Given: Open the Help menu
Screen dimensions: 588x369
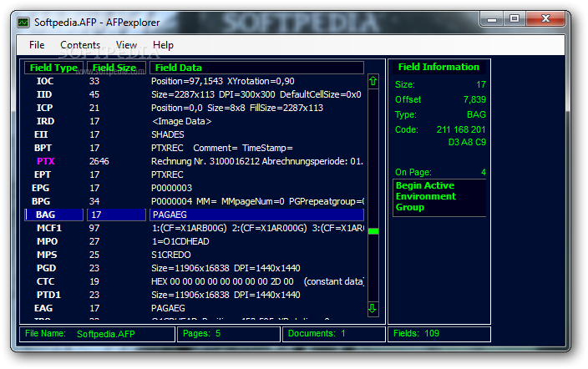Looking at the screenshot, I should coord(163,45).
